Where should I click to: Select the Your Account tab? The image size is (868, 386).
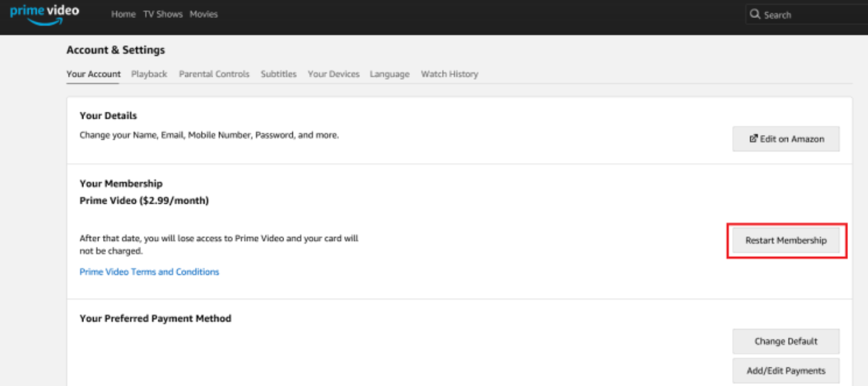click(93, 74)
